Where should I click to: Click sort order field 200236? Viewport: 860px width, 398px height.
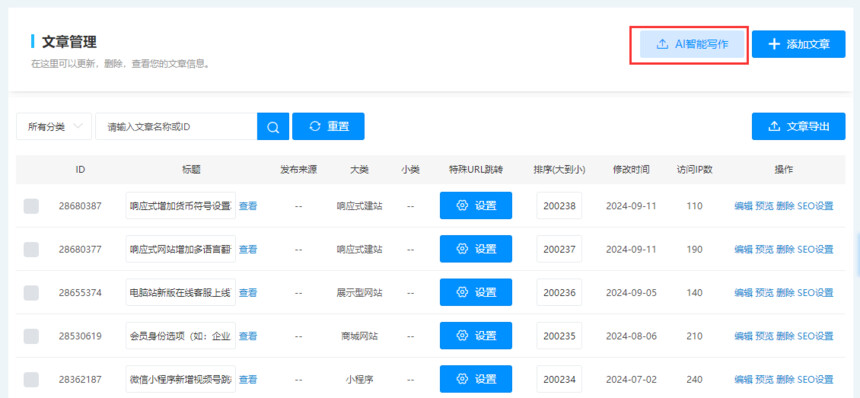pos(559,292)
